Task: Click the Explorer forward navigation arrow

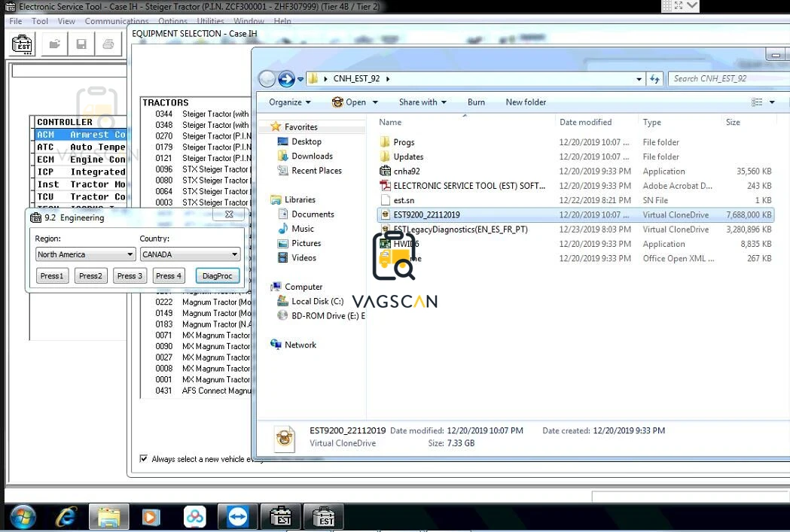Action: click(286, 78)
